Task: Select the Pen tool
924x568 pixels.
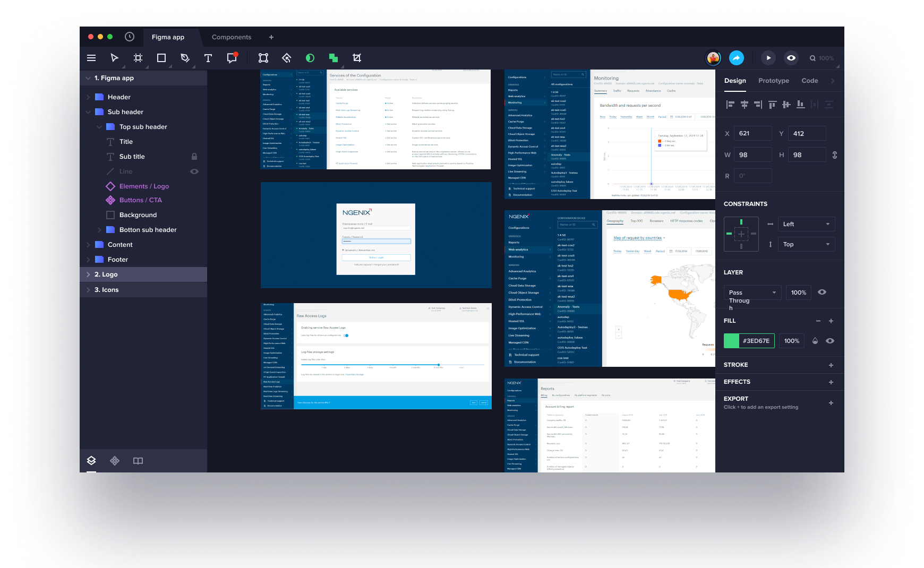Action: 185,58
